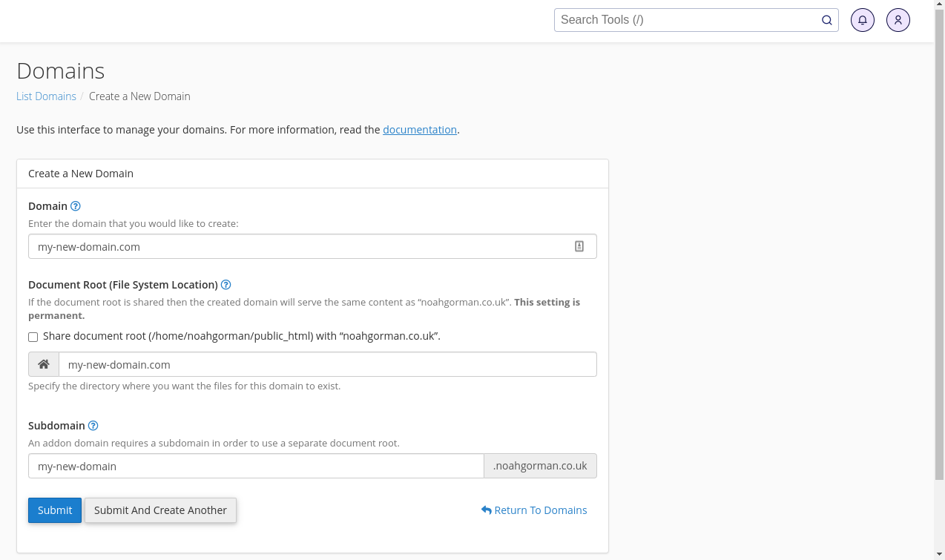Enable Share document root checkbox
The image size is (945, 560).
coord(33,337)
